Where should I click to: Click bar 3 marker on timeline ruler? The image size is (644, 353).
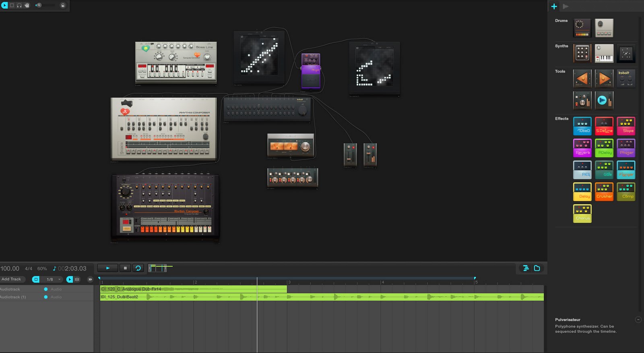pyautogui.click(x=289, y=282)
